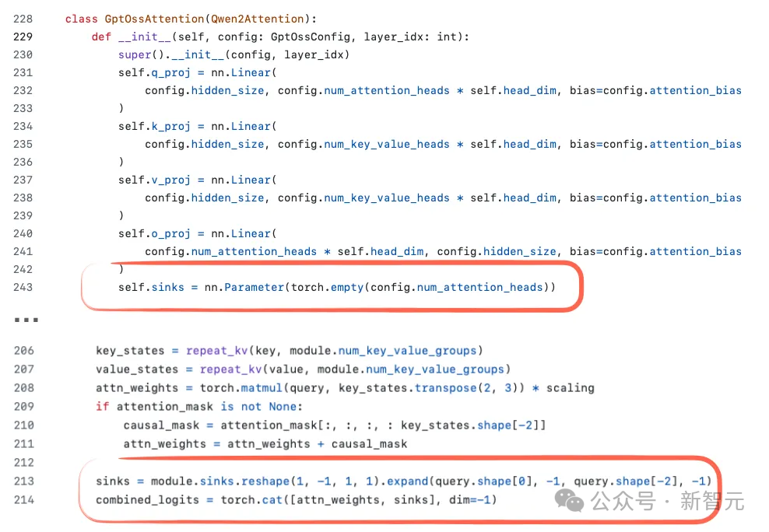769x532 pixels.
Task: Click torch.empty call
Action: click(327, 287)
